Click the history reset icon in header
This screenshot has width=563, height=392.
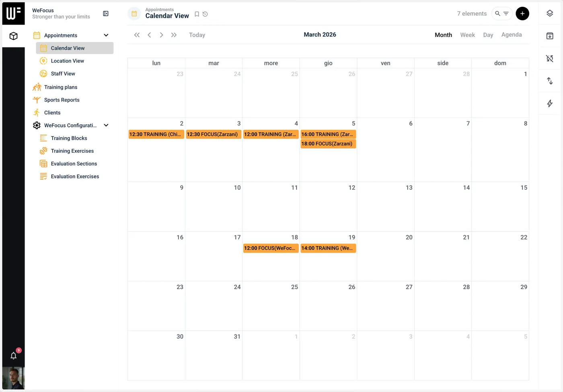click(205, 14)
